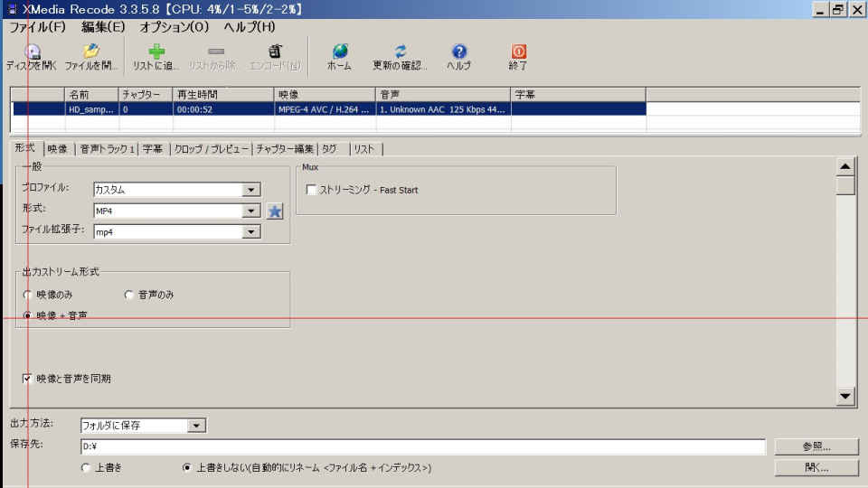The image size is (868, 488).
Task: Select audio only radio button
Action: point(129,295)
